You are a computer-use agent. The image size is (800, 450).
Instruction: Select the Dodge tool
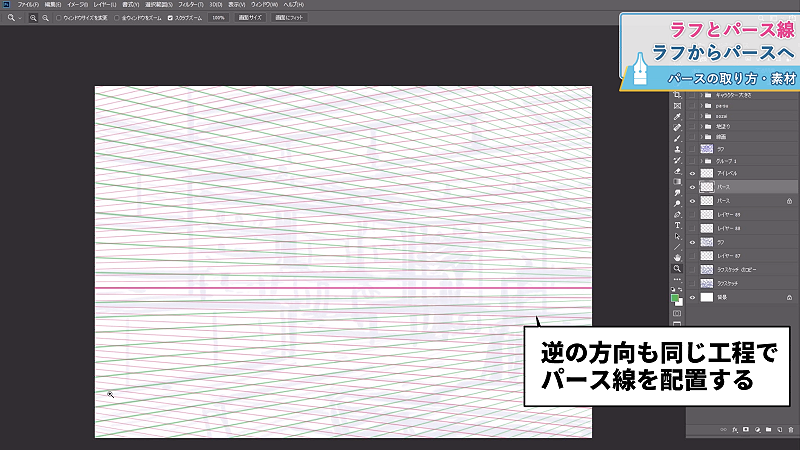tap(677, 204)
